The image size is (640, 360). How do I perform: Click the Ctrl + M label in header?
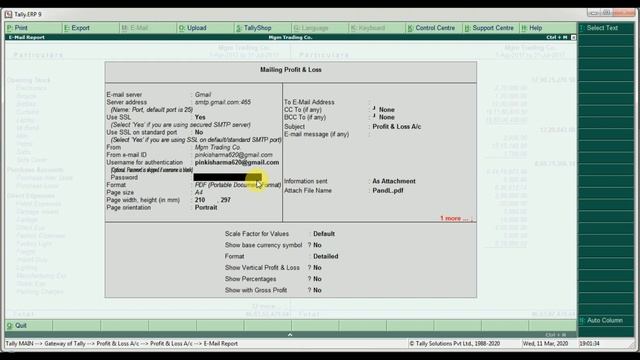(557, 37)
